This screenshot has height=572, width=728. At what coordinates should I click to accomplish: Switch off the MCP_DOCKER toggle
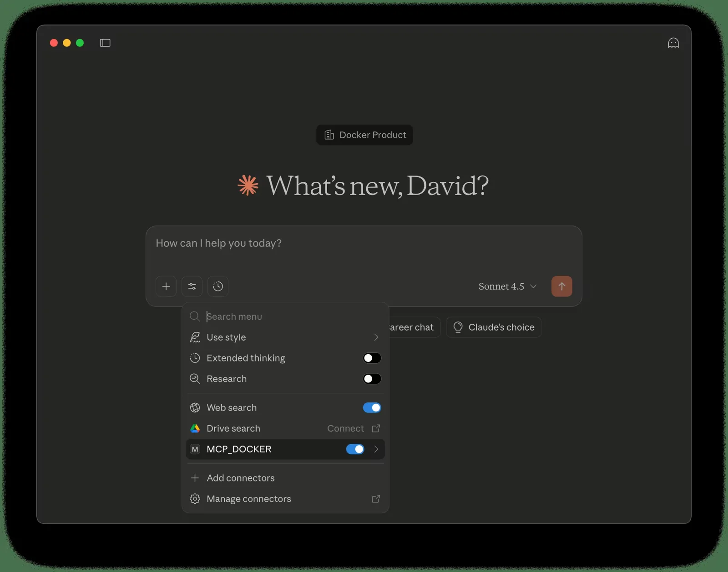pyautogui.click(x=355, y=449)
